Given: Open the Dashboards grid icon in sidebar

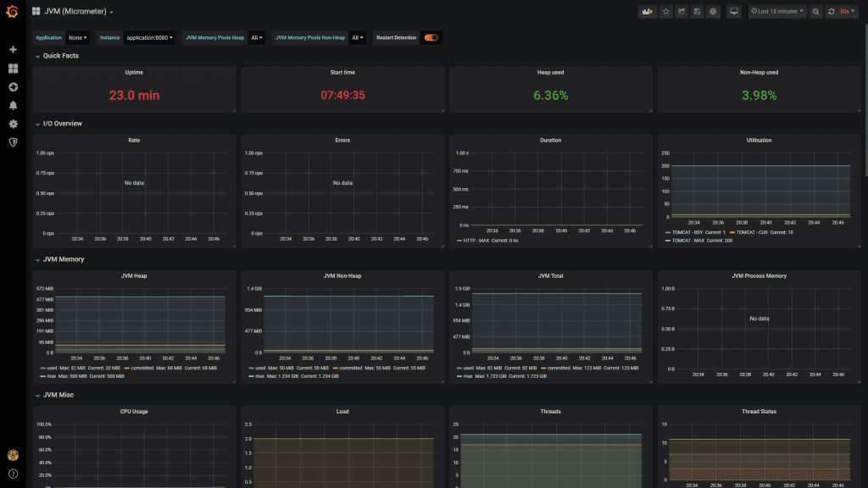Looking at the screenshot, I should click(13, 68).
